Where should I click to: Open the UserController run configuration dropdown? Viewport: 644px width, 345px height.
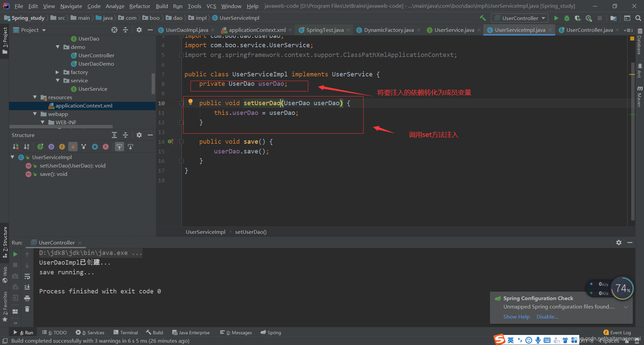point(520,18)
